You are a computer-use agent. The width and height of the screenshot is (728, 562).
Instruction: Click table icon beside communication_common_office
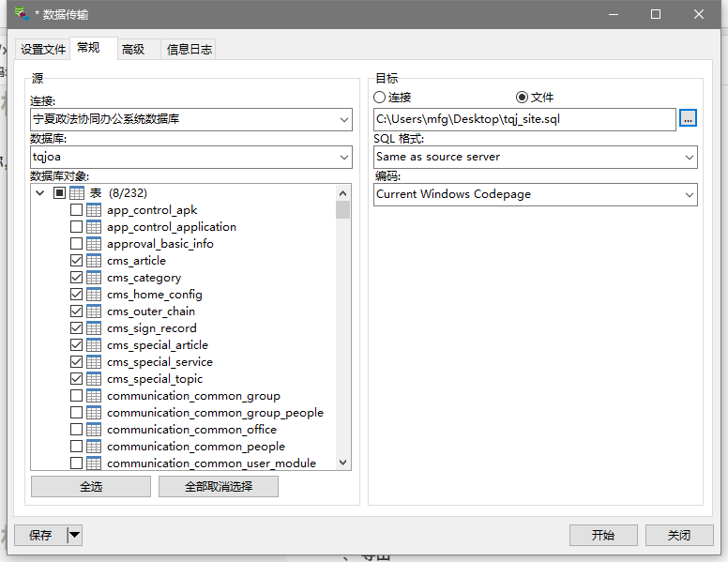pos(94,429)
